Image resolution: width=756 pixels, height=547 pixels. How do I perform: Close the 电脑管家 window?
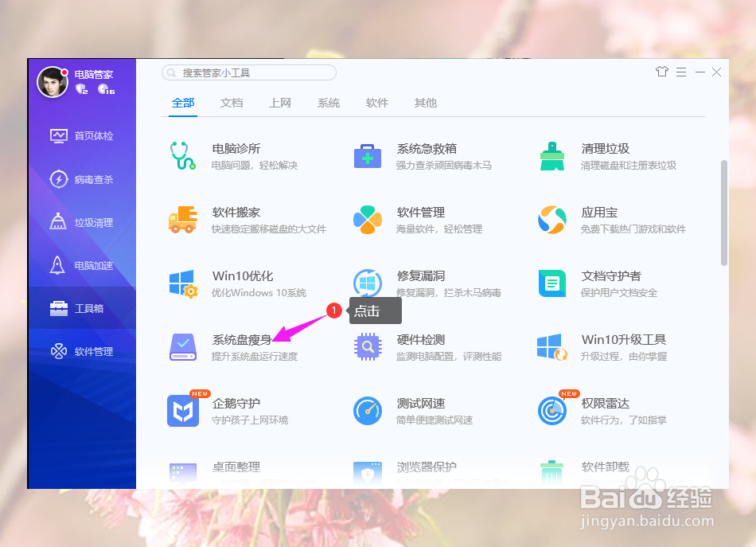716,72
